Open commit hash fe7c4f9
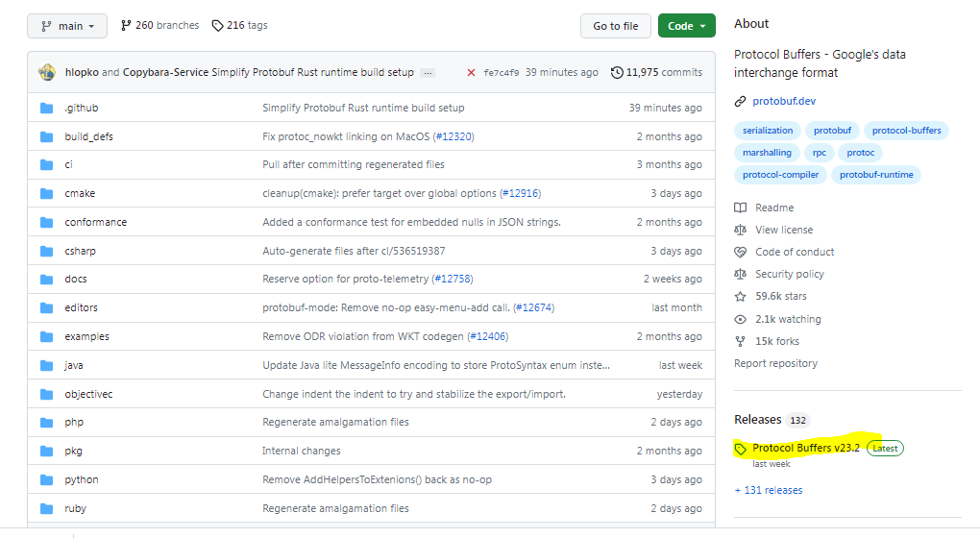Image resolution: width=980 pixels, height=538 pixels. click(x=501, y=73)
